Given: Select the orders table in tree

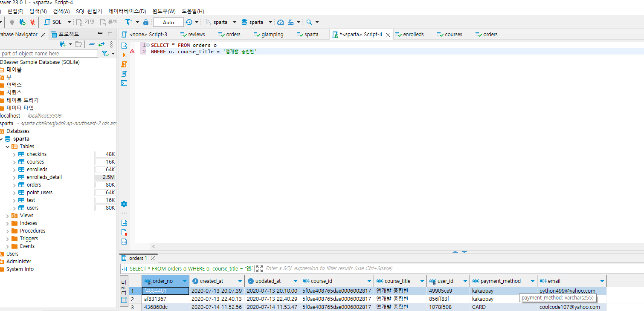Looking at the screenshot, I should 34,185.
